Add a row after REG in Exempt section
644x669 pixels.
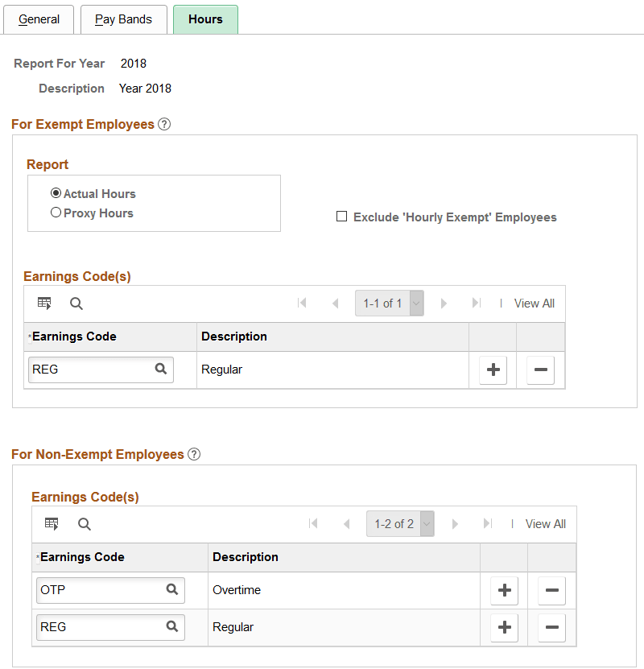coord(492,370)
